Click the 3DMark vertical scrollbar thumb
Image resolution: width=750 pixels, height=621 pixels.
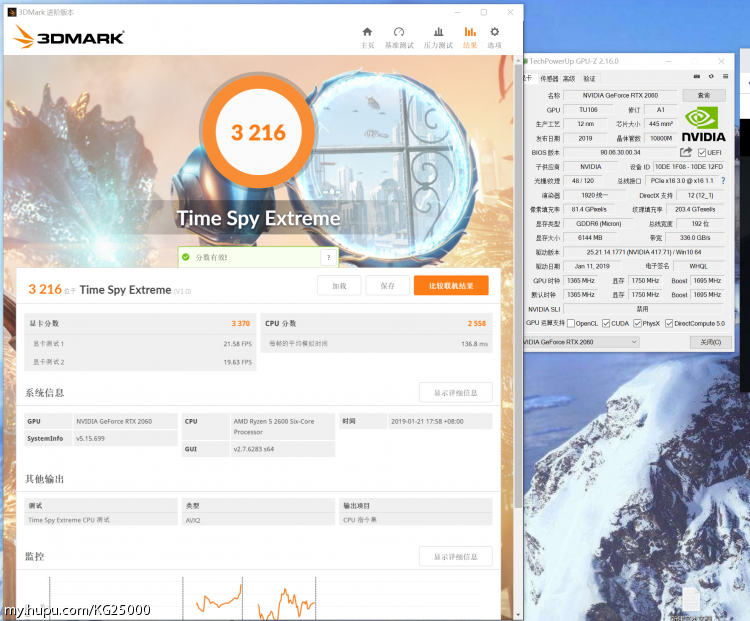click(x=518, y=287)
